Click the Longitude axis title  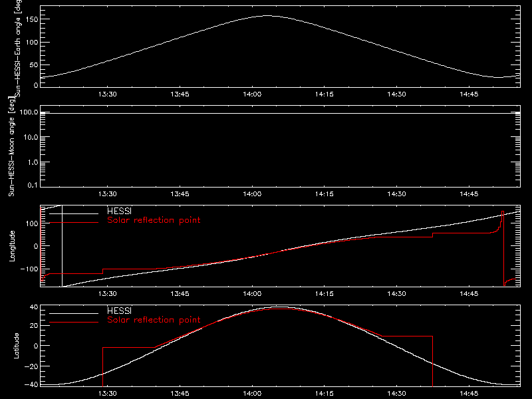pos(12,246)
